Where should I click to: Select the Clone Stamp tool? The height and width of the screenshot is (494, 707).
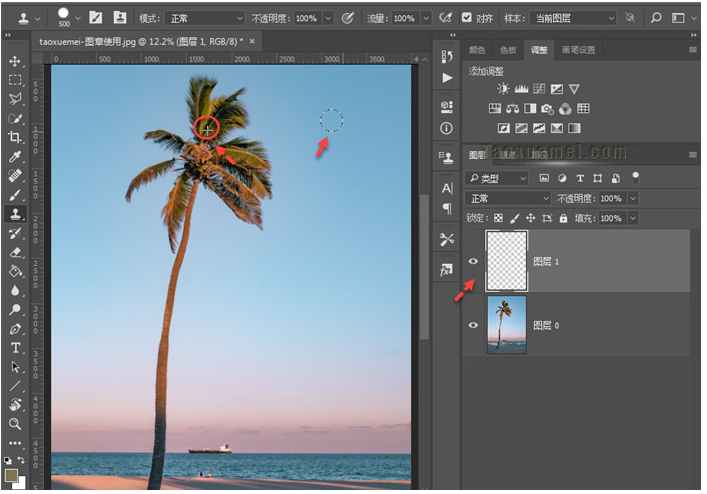coord(15,213)
